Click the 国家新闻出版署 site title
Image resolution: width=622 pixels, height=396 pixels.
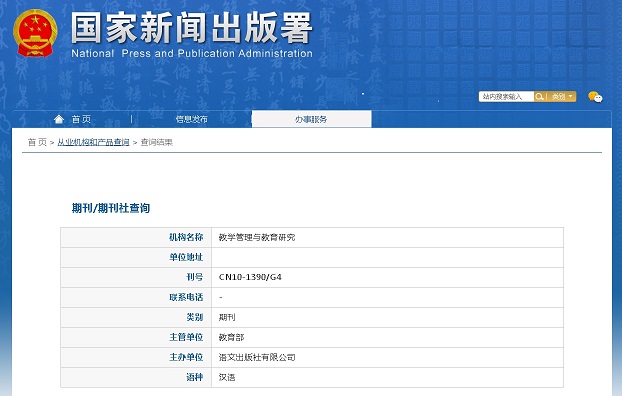[192, 27]
